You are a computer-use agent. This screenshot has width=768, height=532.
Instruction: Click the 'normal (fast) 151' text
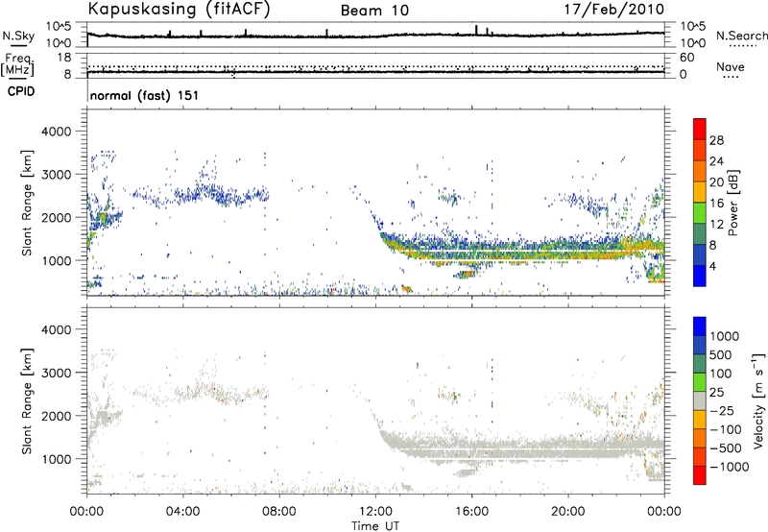[x=145, y=95]
